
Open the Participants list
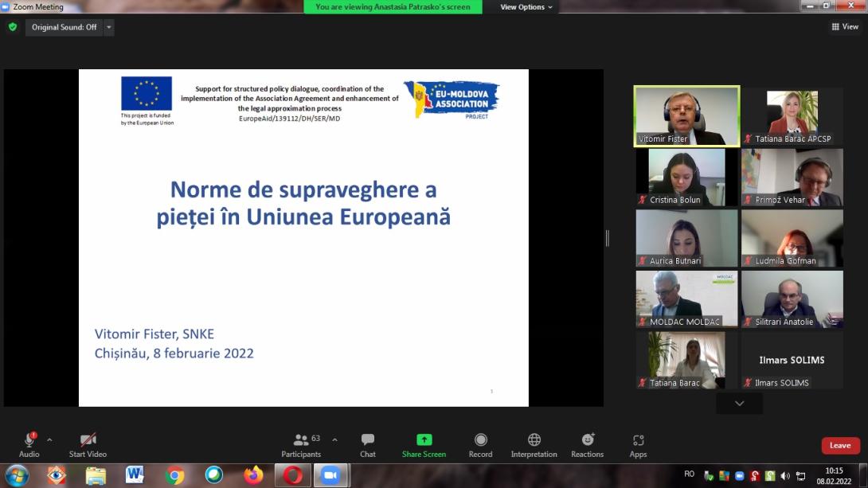[x=302, y=445]
